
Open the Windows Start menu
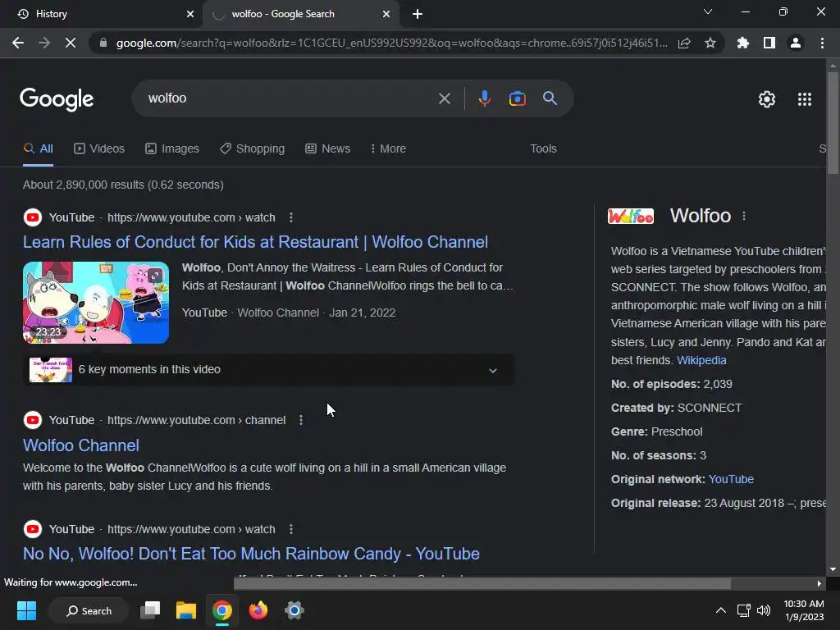click(x=26, y=610)
